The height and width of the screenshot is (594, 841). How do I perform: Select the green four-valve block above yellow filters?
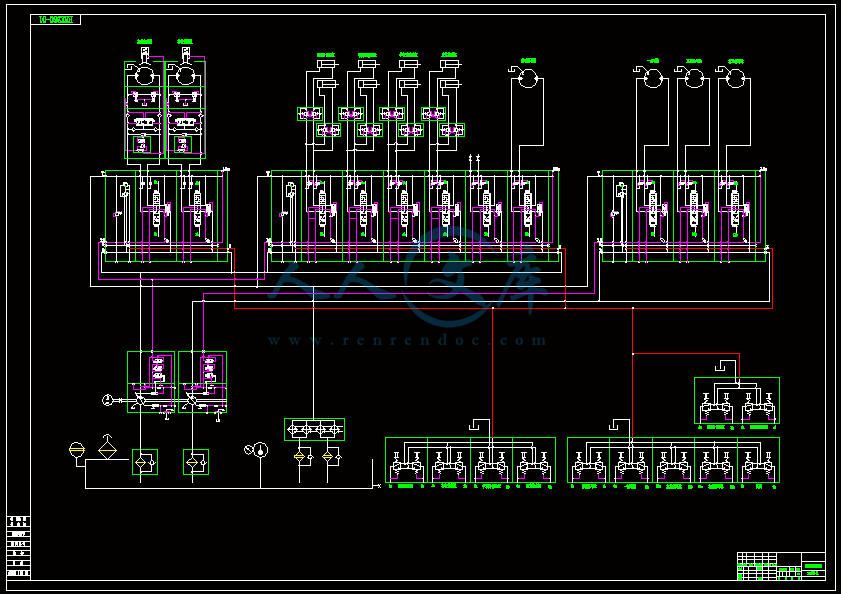pos(314,429)
